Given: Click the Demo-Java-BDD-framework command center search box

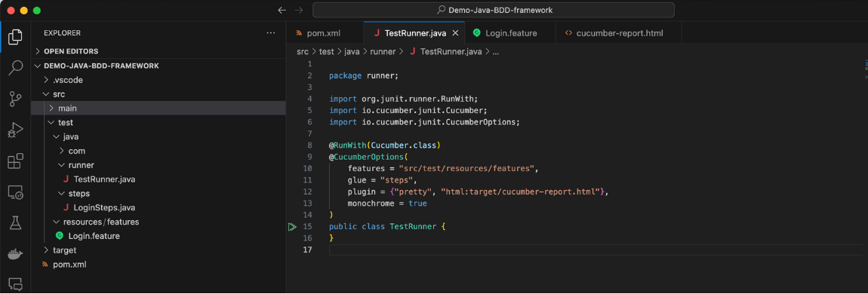Looking at the screenshot, I should pyautogui.click(x=493, y=10).
